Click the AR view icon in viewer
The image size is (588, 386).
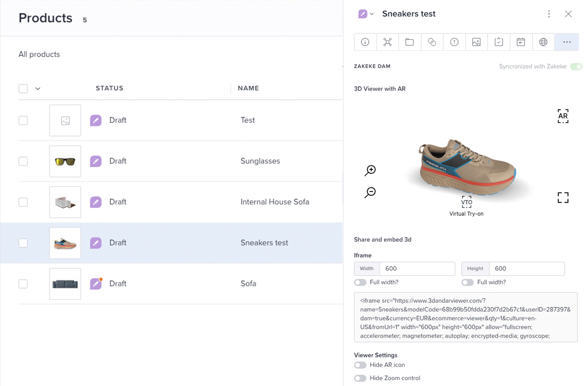(x=563, y=116)
